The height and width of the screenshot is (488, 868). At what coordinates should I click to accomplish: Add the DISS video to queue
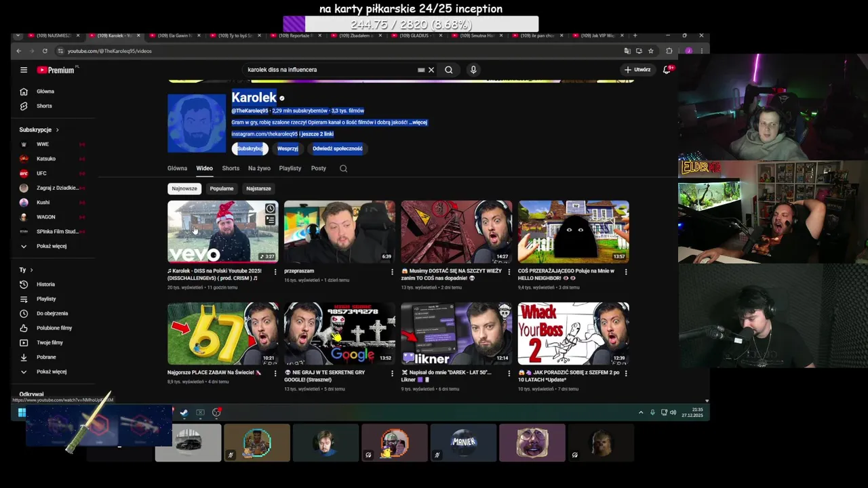[x=270, y=220]
